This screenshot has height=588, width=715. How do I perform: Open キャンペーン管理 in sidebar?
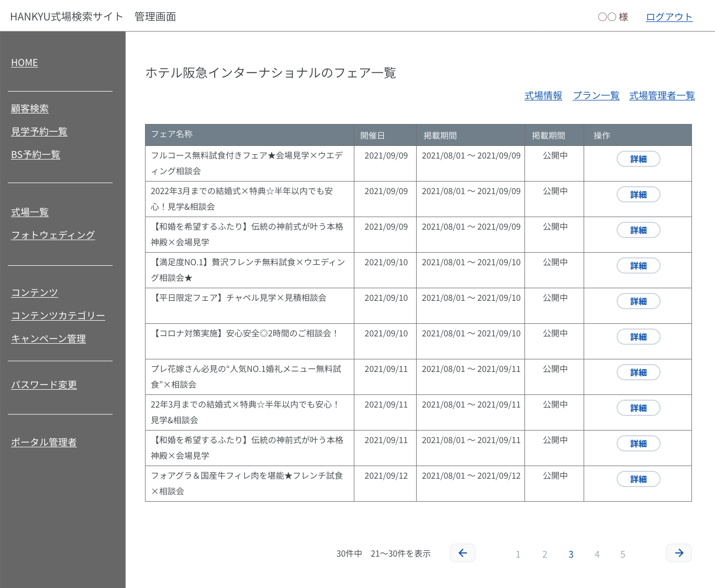[48, 339]
